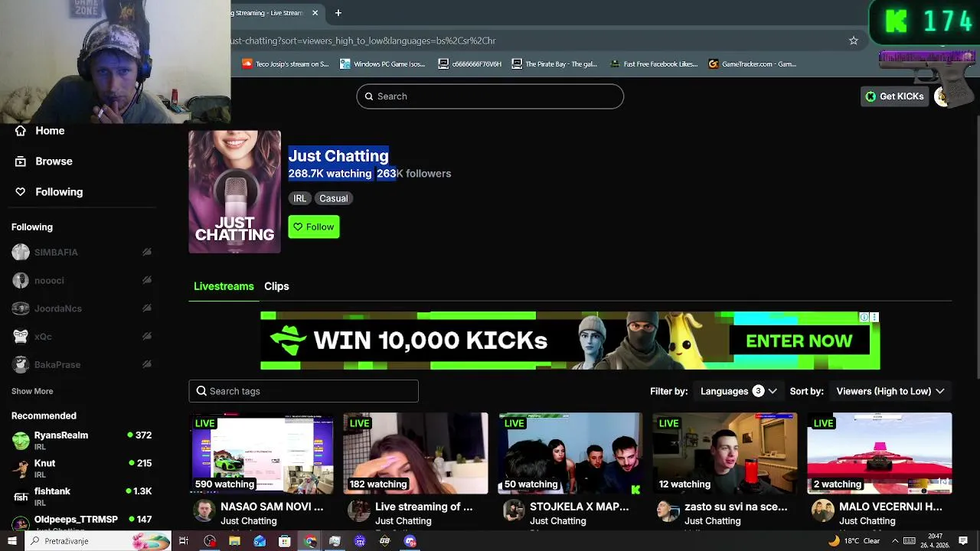The height and width of the screenshot is (551, 980).
Task: Open 590 watching stream thumbnail
Action: coord(261,454)
